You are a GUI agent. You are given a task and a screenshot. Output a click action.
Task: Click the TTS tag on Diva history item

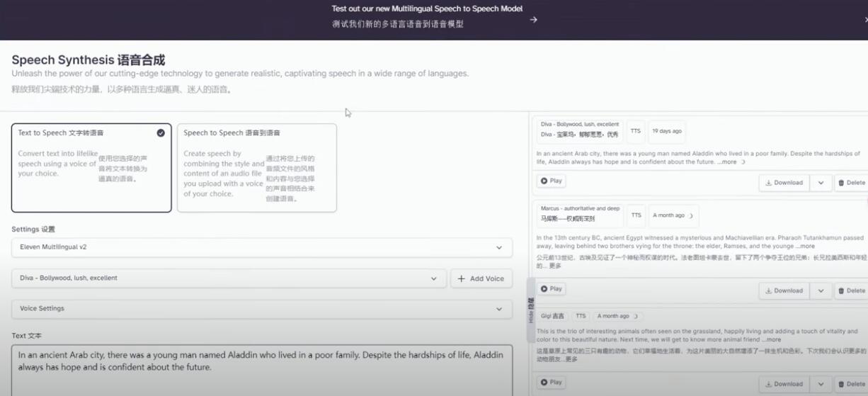pos(636,131)
